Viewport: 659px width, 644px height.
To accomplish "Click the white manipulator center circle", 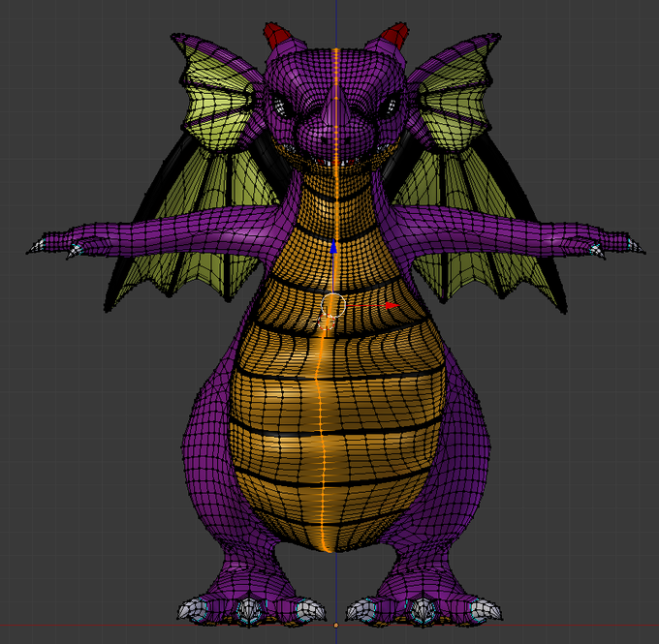I will [333, 305].
